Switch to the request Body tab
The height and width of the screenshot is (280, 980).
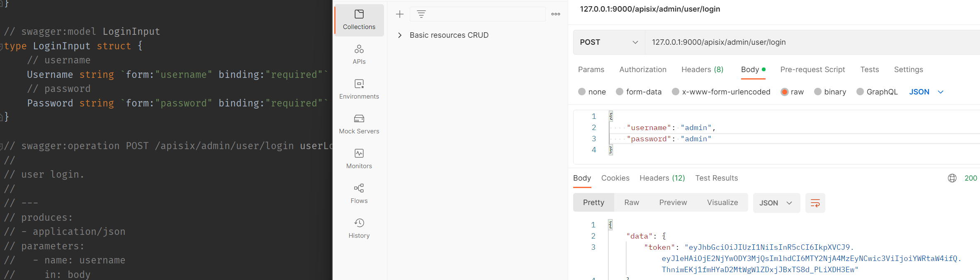coord(753,70)
